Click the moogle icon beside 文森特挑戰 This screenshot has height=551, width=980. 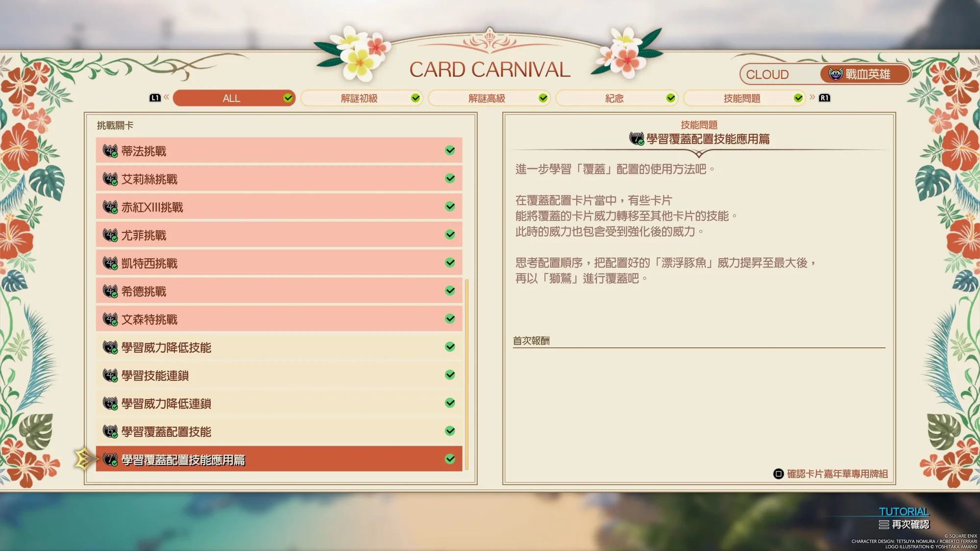point(110,319)
